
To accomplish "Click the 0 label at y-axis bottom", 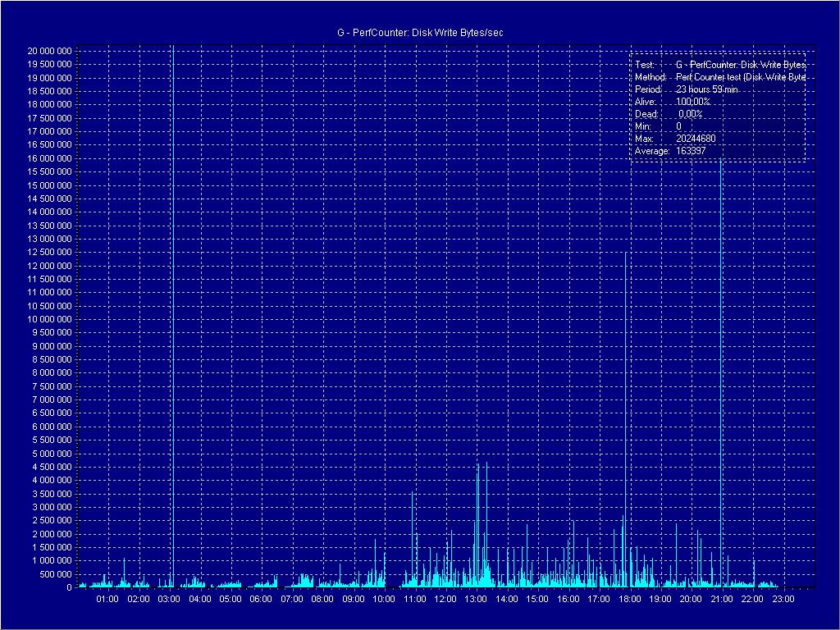I will [x=69, y=587].
